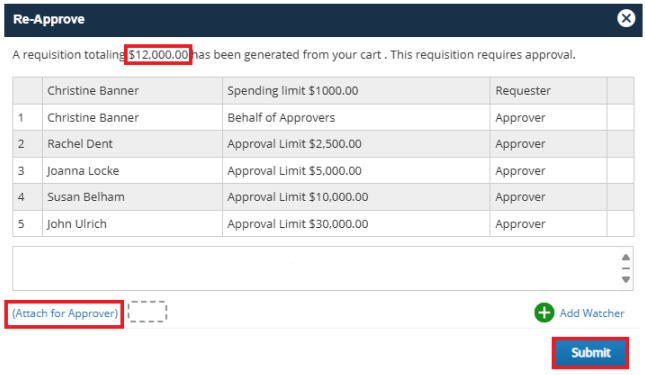The image size is (645, 375).
Task: Click the Behalf of Approvers cell
Action: coord(356,118)
